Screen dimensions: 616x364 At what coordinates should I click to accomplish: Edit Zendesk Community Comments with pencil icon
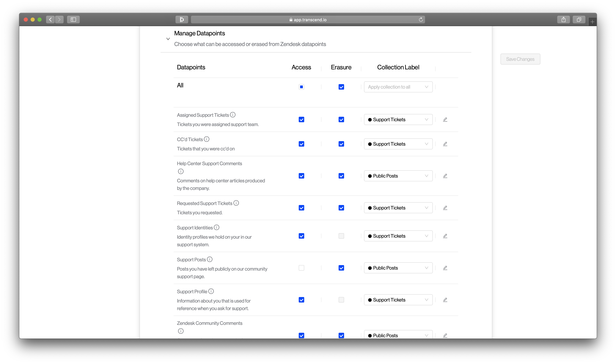point(445,335)
